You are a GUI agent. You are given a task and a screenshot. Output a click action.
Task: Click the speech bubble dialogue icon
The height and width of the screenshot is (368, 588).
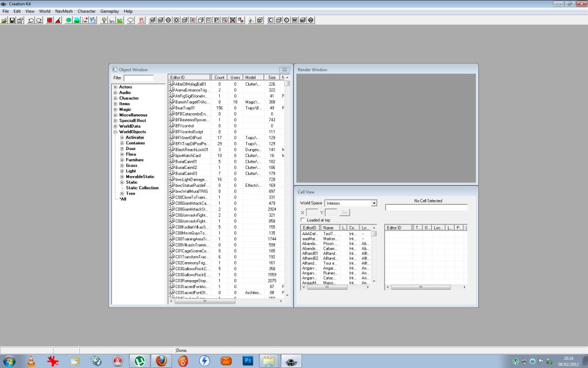click(130, 20)
